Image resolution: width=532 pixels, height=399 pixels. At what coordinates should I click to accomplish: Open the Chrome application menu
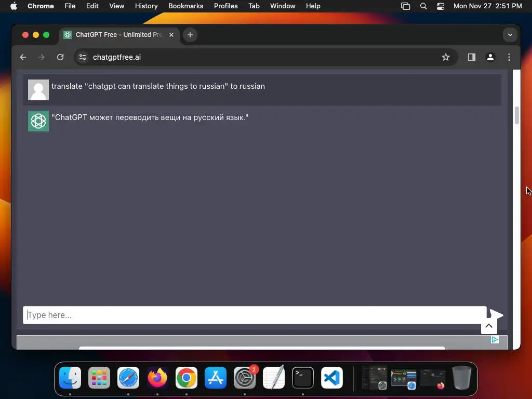41,6
